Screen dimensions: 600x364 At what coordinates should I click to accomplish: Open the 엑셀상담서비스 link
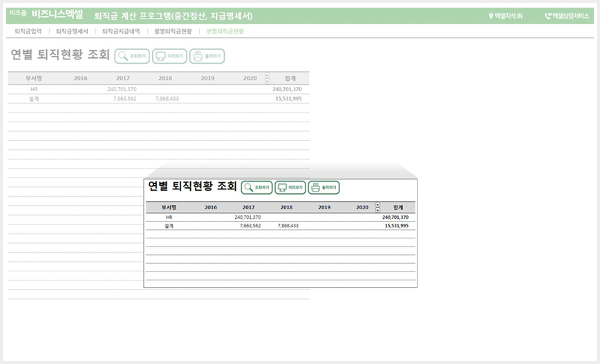[x=567, y=16]
